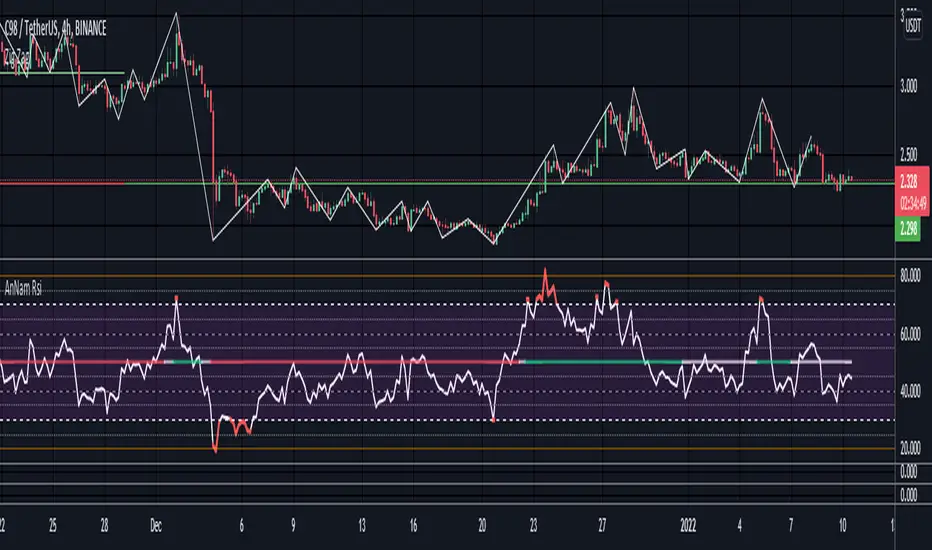Select the AnNam Rsi indicator label

(x=23, y=289)
